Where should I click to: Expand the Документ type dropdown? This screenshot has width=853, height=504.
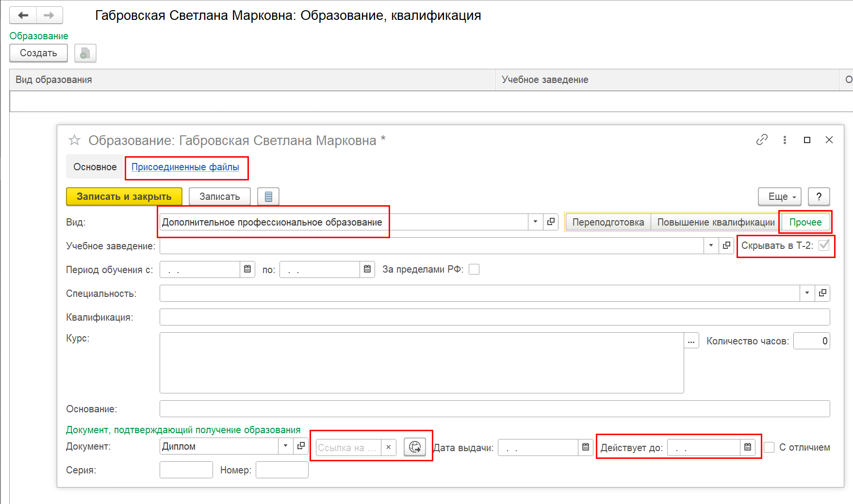point(285,446)
